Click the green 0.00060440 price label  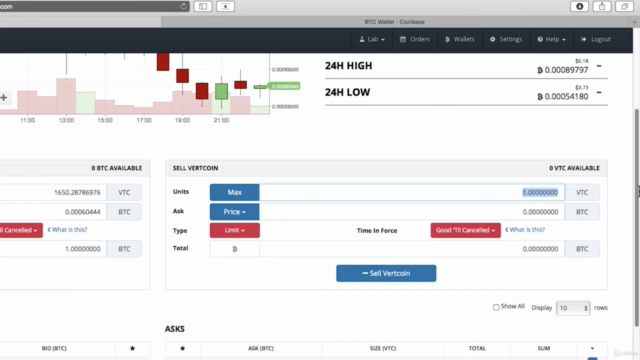pos(284,86)
